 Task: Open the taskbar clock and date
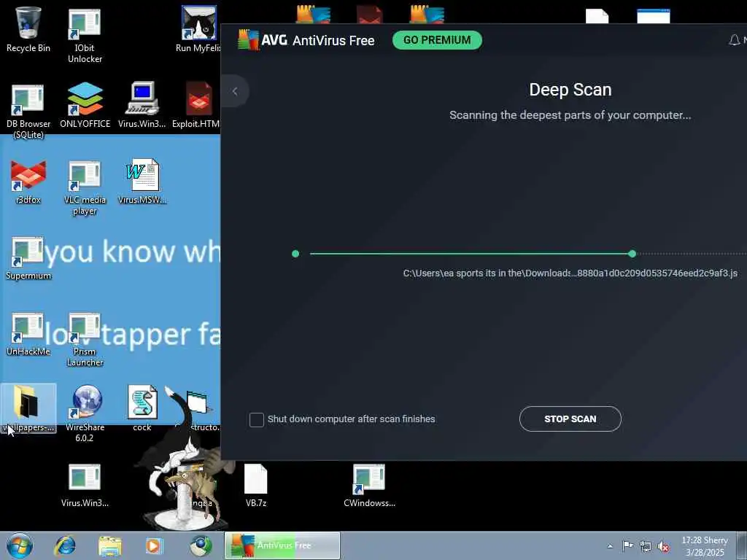tap(705, 546)
